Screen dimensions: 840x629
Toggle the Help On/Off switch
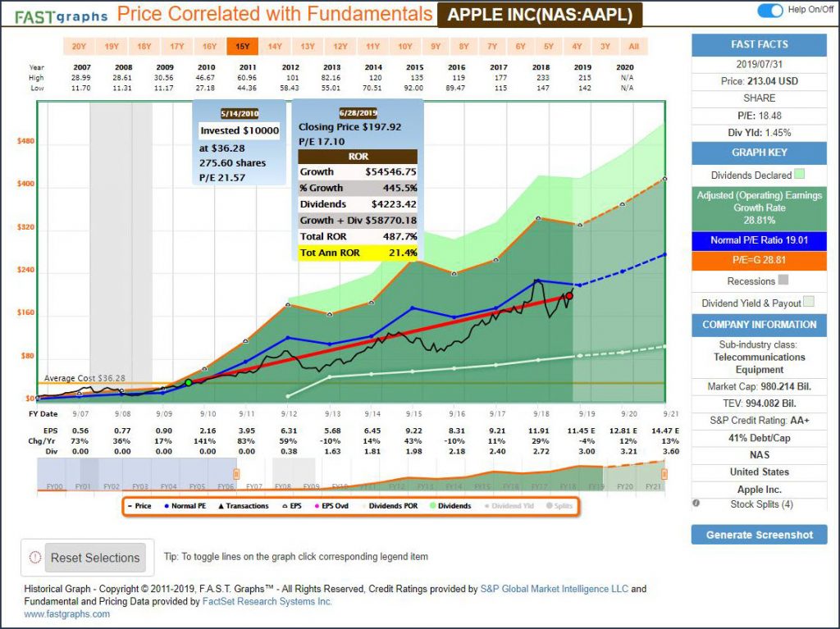pyautogui.click(x=770, y=10)
